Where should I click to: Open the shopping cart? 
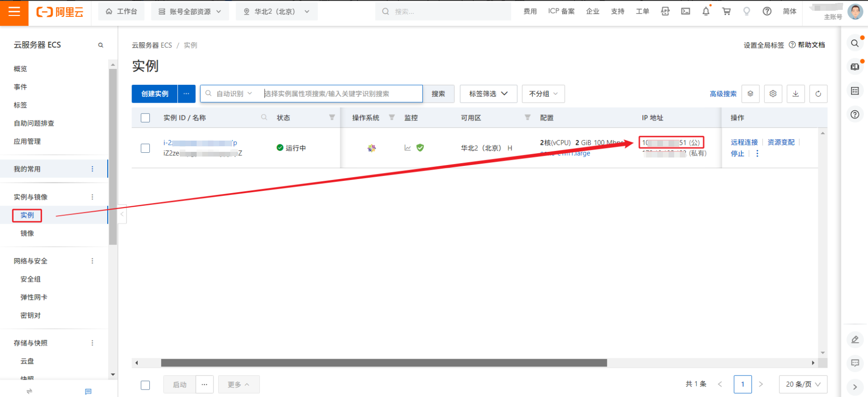coord(726,11)
